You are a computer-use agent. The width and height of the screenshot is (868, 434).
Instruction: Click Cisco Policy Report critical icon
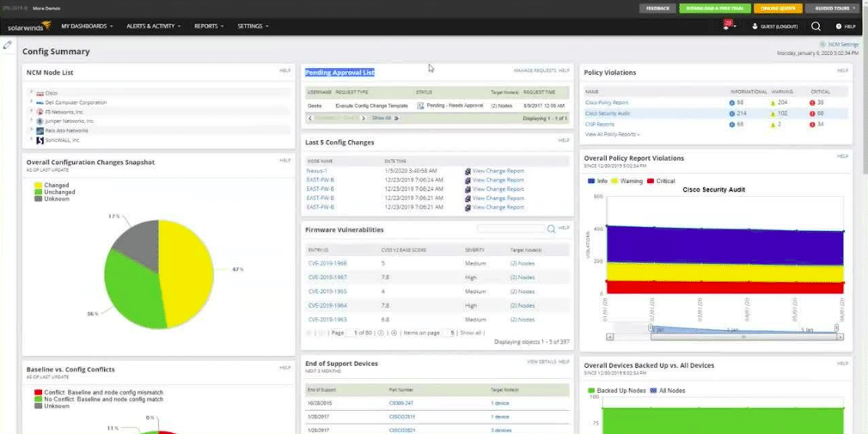tap(812, 102)
